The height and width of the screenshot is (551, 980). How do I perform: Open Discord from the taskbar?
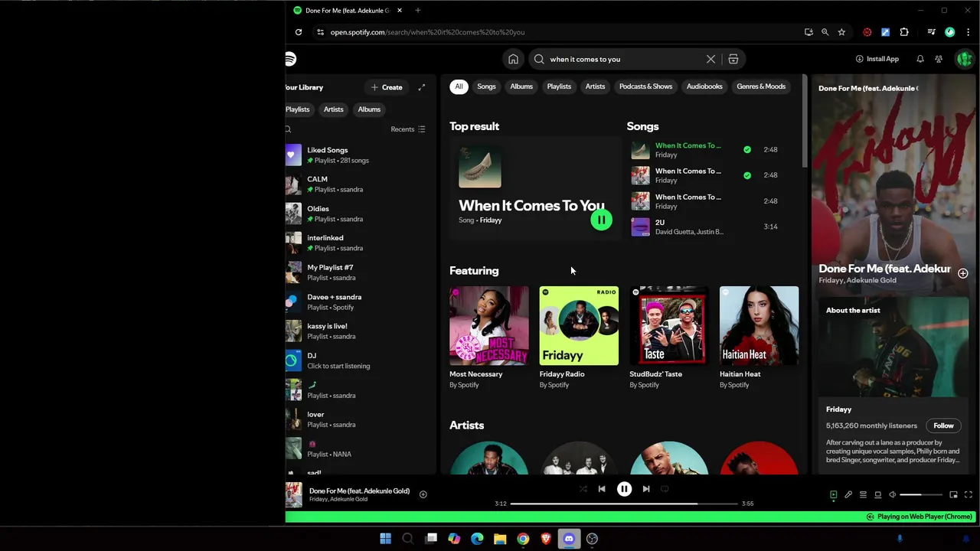pos(569,539)
